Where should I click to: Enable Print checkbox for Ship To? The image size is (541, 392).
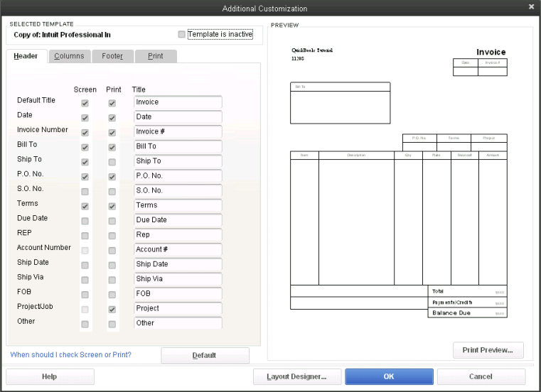point(112,162)
